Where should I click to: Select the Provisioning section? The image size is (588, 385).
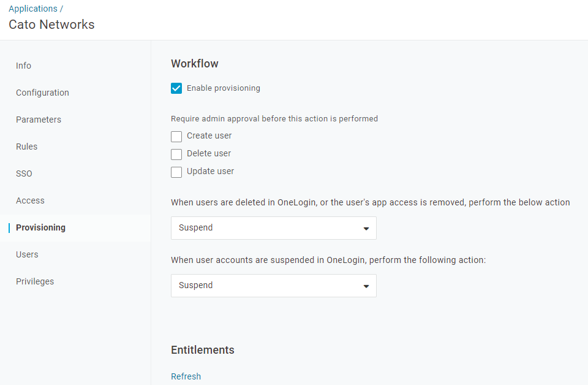point(40,227)
